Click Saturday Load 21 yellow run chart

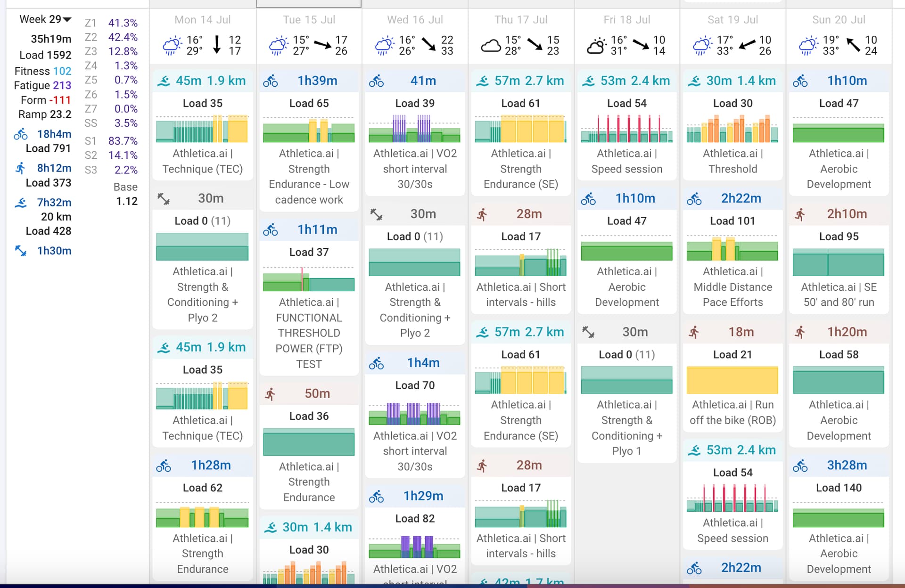coord(733,380)
